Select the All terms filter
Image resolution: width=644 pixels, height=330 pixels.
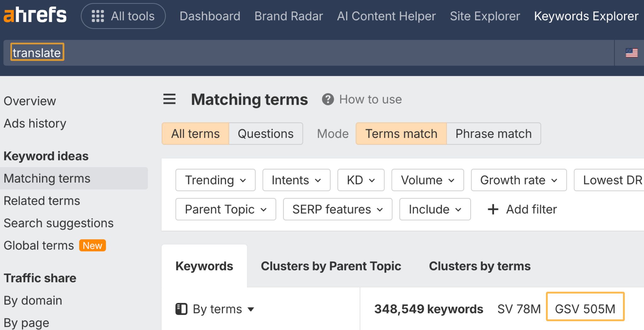195,133
